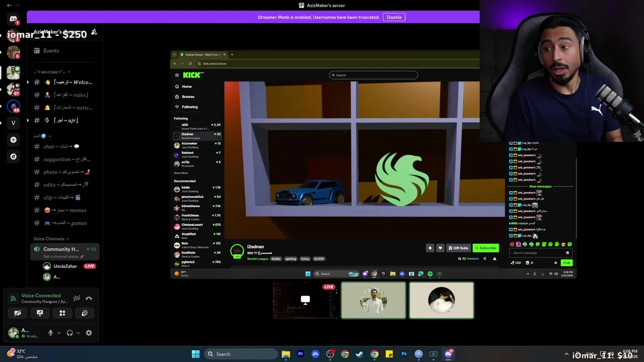The width and height of the screenshot is (644, 362).
Task: Open Discord user settings gear
Action: (89, 333)
